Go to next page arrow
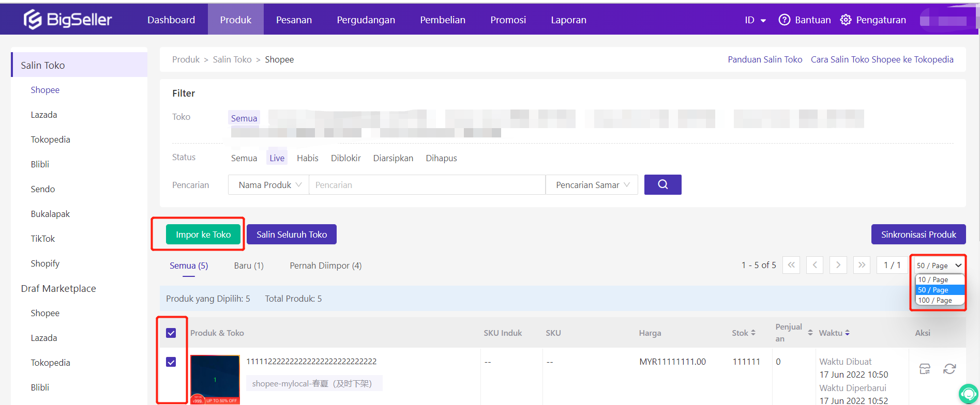980x405 pixels. [838, 265]
